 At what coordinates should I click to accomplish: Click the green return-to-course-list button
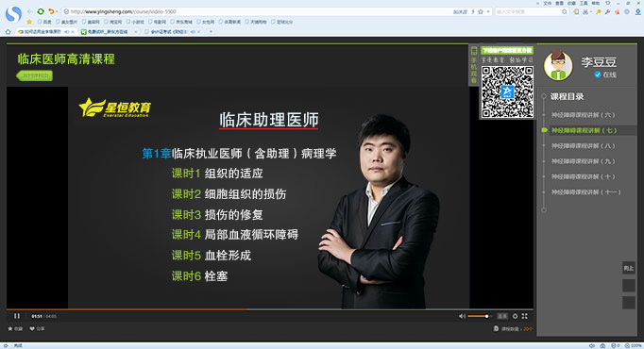pyautogui.click(x=35, y=75)
